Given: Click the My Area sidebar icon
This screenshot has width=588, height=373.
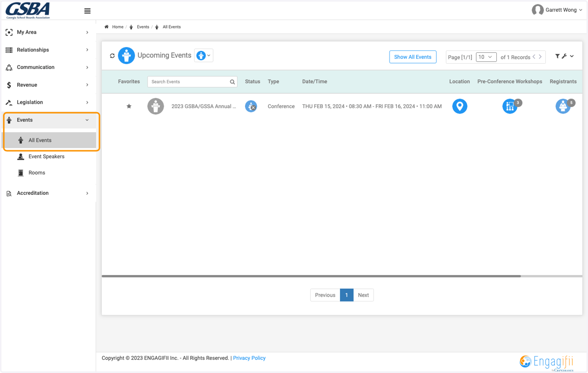Looking at the screenshot, I should pyautogui.click(x=9, y=32).
